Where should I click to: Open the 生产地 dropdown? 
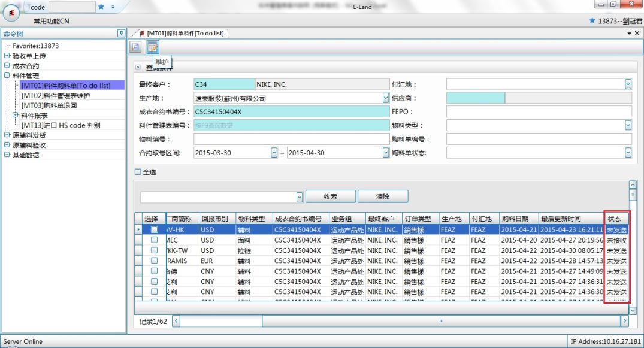coord(385,98)
